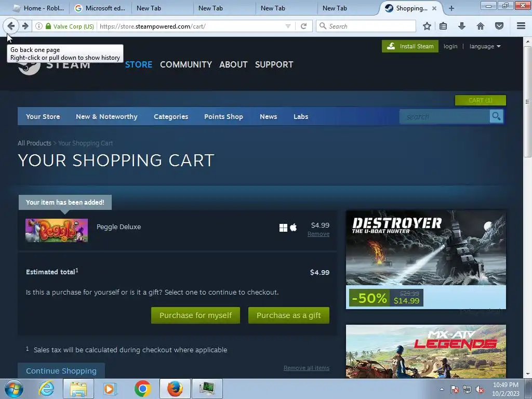Open New & Noteworthy menu
The height and width of the screenshot is (399, 532).
tap(107, 116)
